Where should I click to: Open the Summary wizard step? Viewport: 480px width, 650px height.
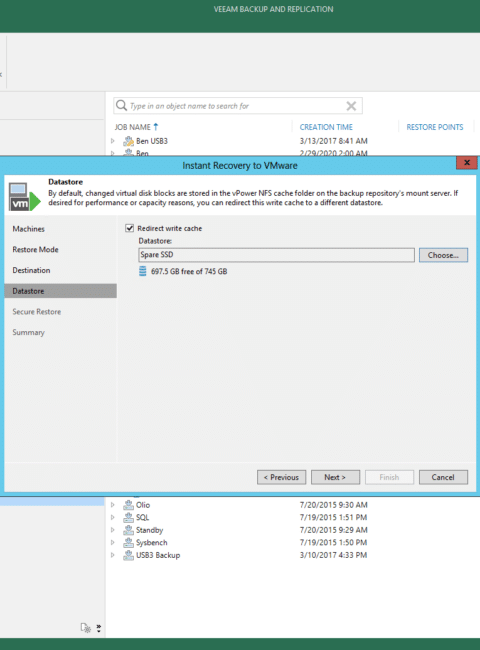(x=28, y=332)
